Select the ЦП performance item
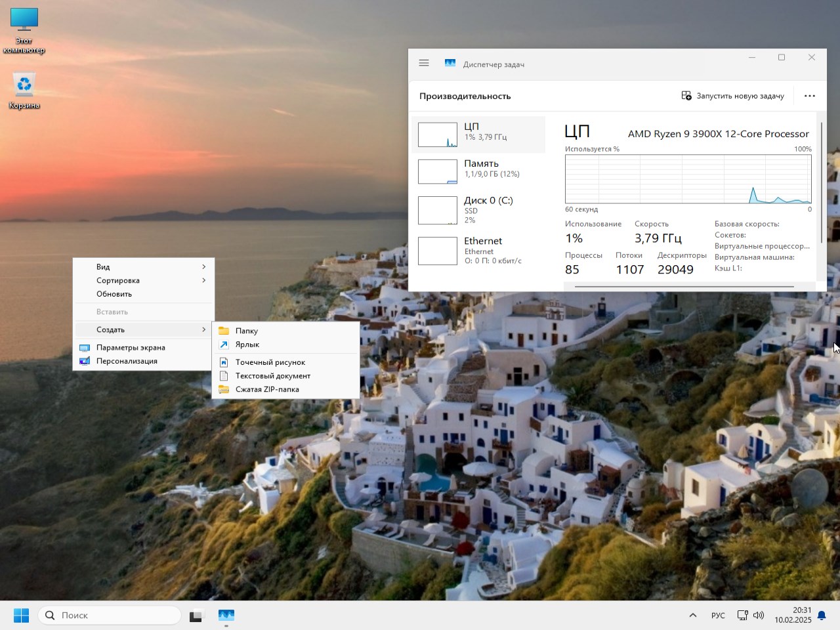 coord(478,135)
